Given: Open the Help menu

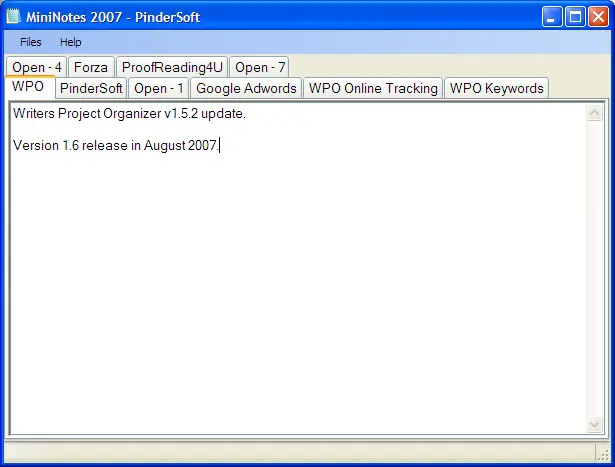Looking at the screenshot, I should click(x=71, y=42).
